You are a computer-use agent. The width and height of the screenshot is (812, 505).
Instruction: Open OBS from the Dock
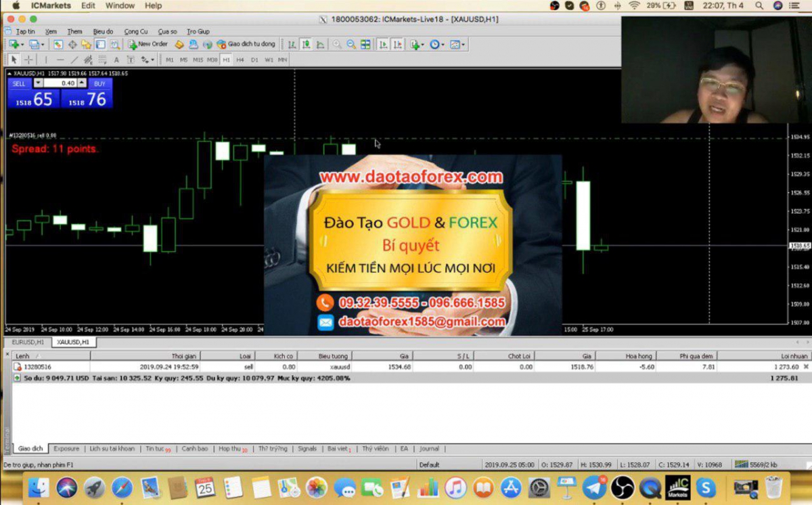(x=623, y=487)
